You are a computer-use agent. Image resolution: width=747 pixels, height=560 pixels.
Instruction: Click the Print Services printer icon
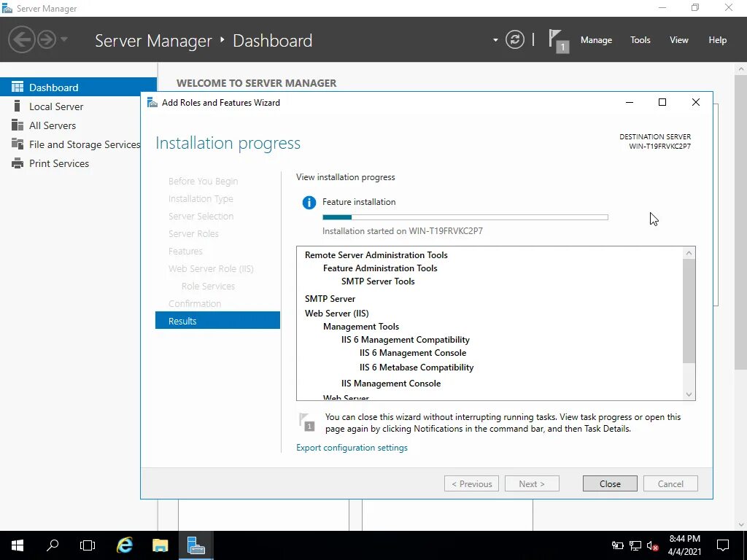[18, 163]
